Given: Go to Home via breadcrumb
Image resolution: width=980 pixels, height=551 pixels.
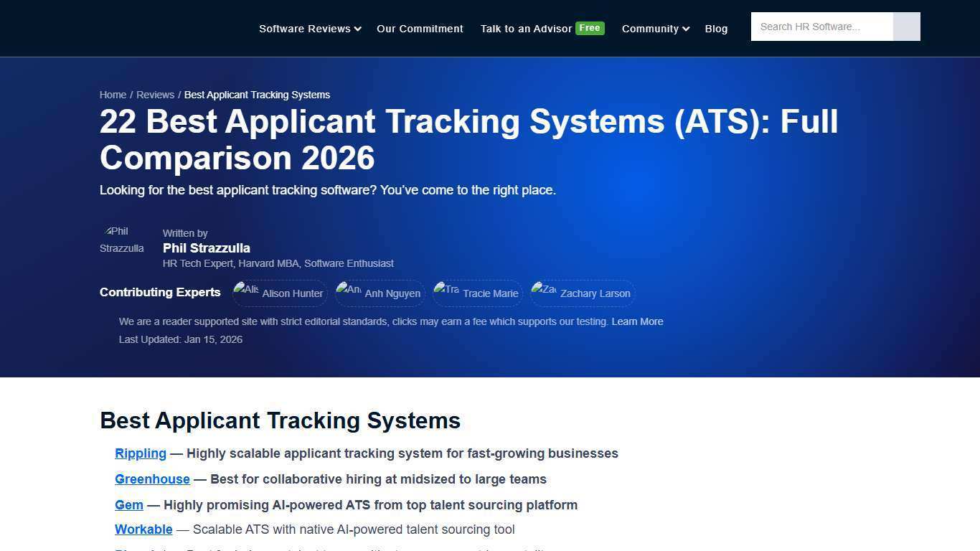Looking at the screenshot, I should [x=113, y=94].
